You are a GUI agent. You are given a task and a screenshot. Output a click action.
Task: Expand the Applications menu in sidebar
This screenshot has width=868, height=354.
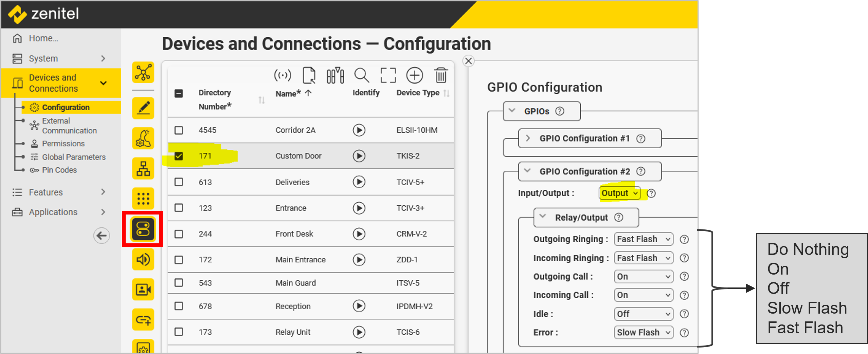[61, 212]
